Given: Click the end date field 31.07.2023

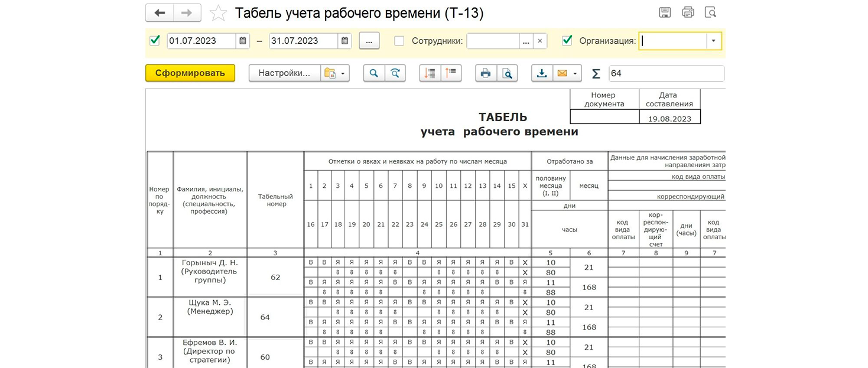Looking at the screenshot, I should pos(304,41).
